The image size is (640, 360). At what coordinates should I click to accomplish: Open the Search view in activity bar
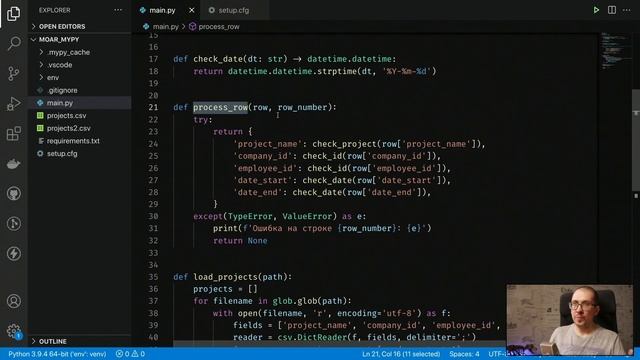coord(13,43)
